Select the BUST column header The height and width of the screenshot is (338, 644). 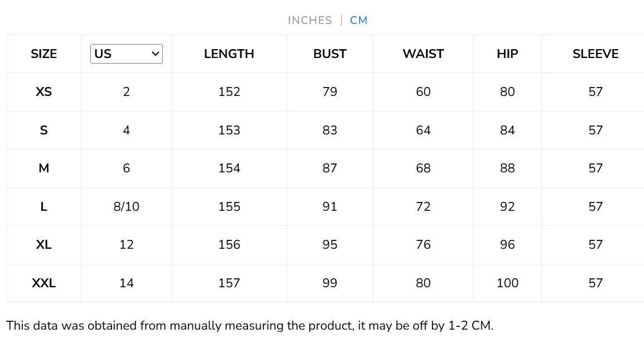click(x=330, y=54)
